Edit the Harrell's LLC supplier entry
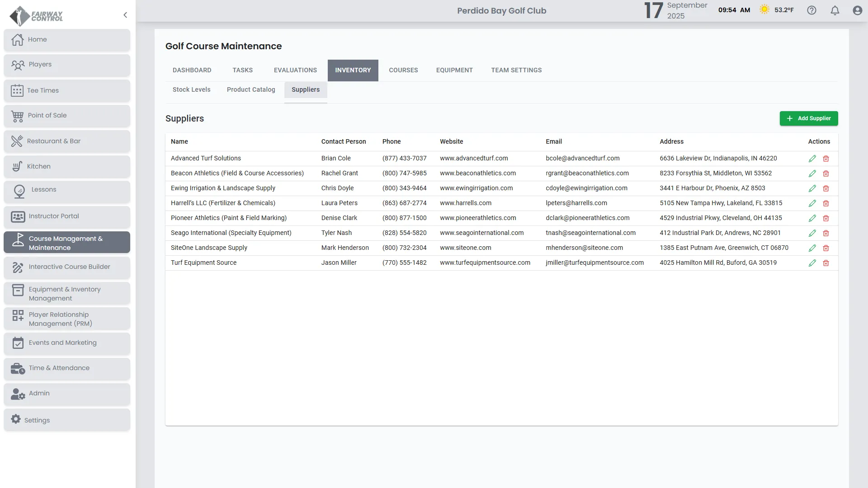Screen dimensions: 868x488 coord(812,203)
